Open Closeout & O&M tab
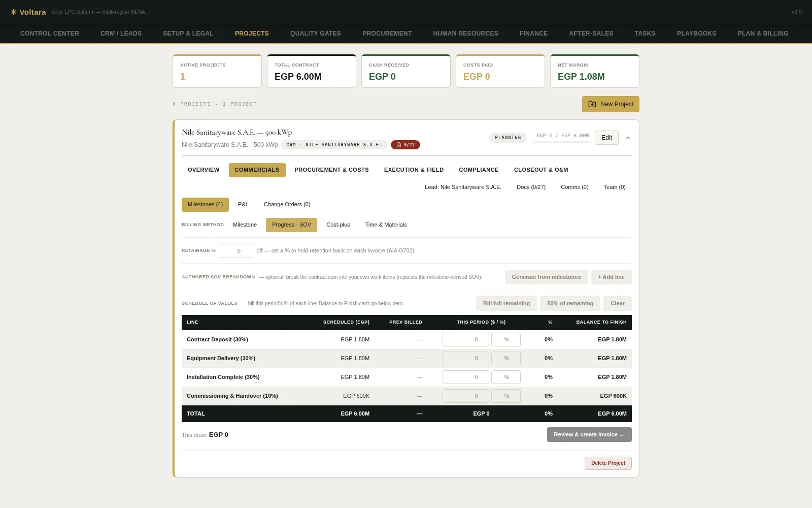Viewport: 812px width, 508px height. [x=541, y=170]
